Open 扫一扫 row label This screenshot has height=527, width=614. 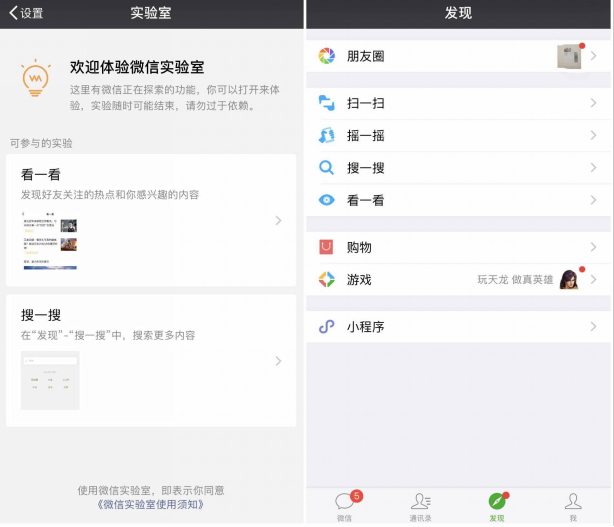point(365,103)
